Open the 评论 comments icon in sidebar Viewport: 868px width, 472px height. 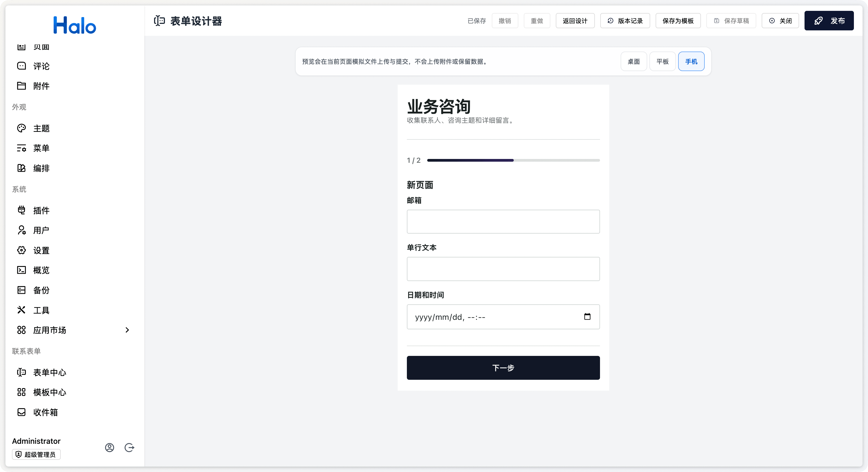(x=21, y=66)
